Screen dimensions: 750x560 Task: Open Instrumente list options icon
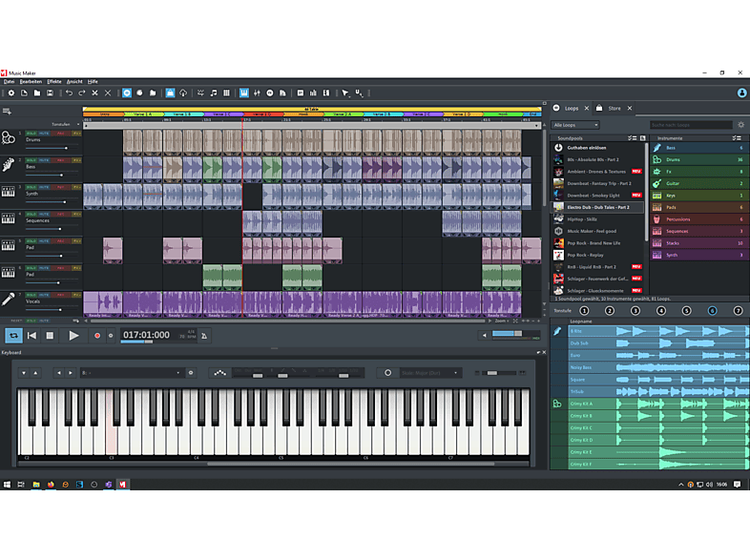[737, 138]
